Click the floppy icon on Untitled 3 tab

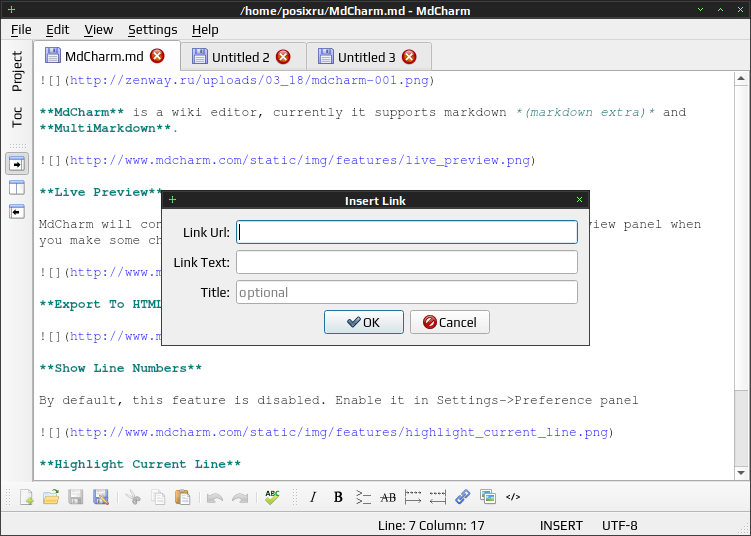coord(326,56)
